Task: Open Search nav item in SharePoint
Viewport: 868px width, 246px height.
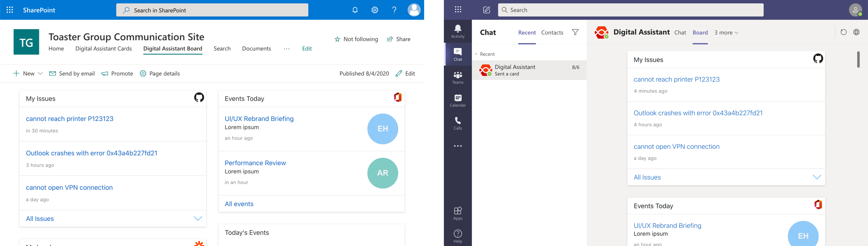Action: click(x=222, y=48)
